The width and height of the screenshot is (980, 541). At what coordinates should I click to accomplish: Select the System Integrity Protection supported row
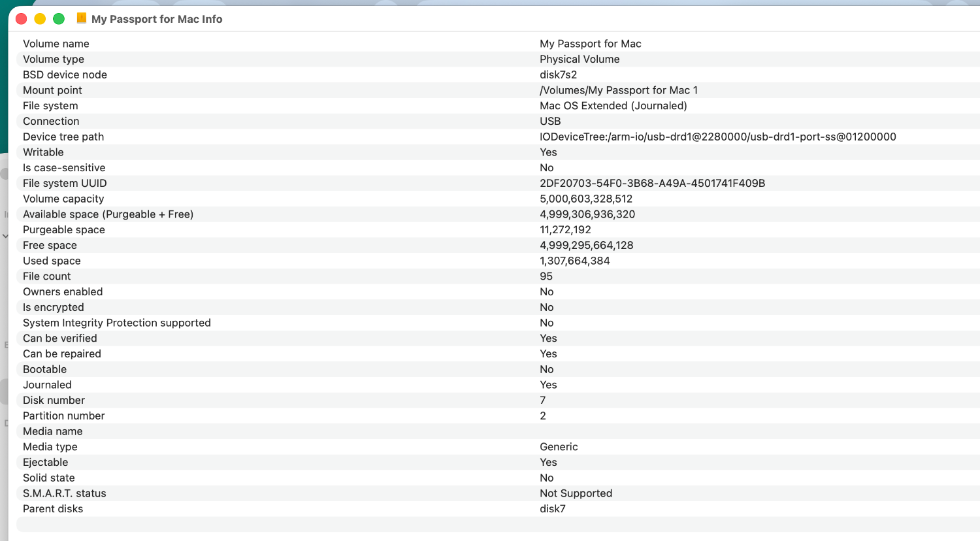pos(116,323)
